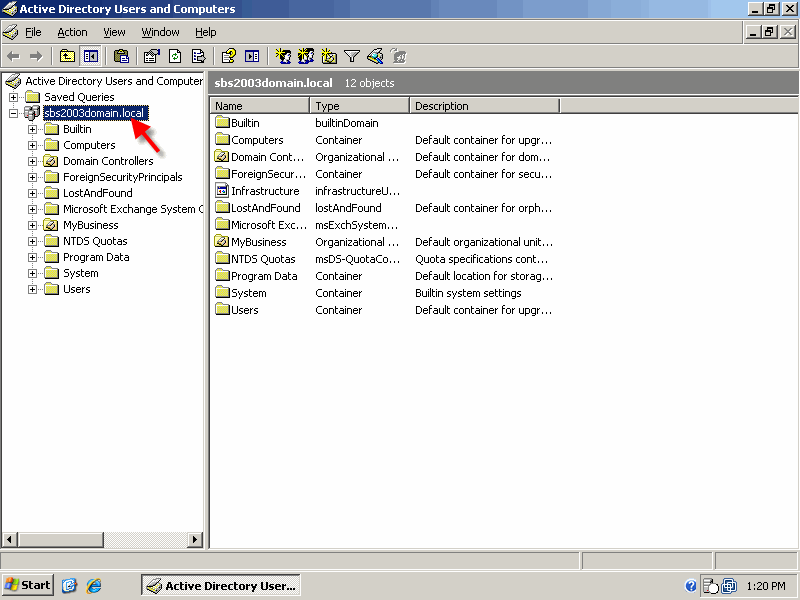The image size is (800, 600).
Task: Open the Action menu
Action: [72, 32]
